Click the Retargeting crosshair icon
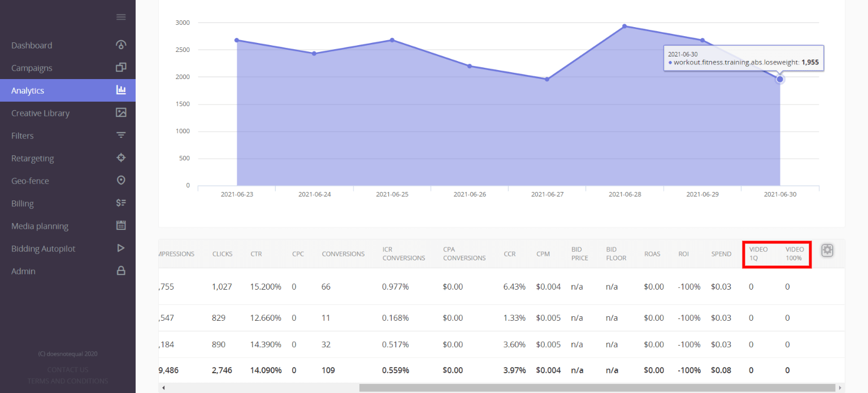This screenshot has width=868, height=393. pos(121,158)
